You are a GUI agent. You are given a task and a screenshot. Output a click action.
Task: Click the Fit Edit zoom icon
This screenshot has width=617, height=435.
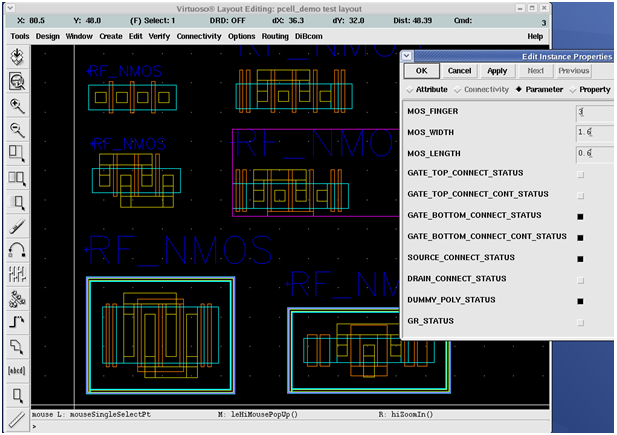point(16,81)
